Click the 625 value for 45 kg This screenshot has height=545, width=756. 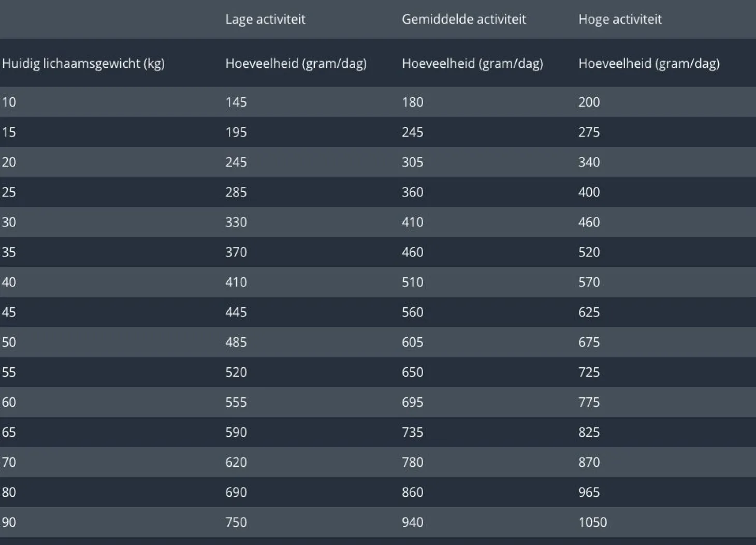click(x=589, y=312)
